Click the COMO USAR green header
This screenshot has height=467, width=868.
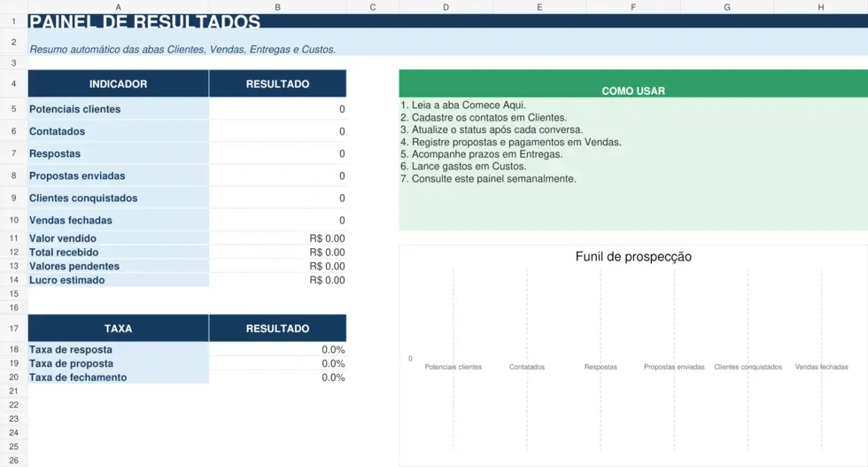point(633,83)
